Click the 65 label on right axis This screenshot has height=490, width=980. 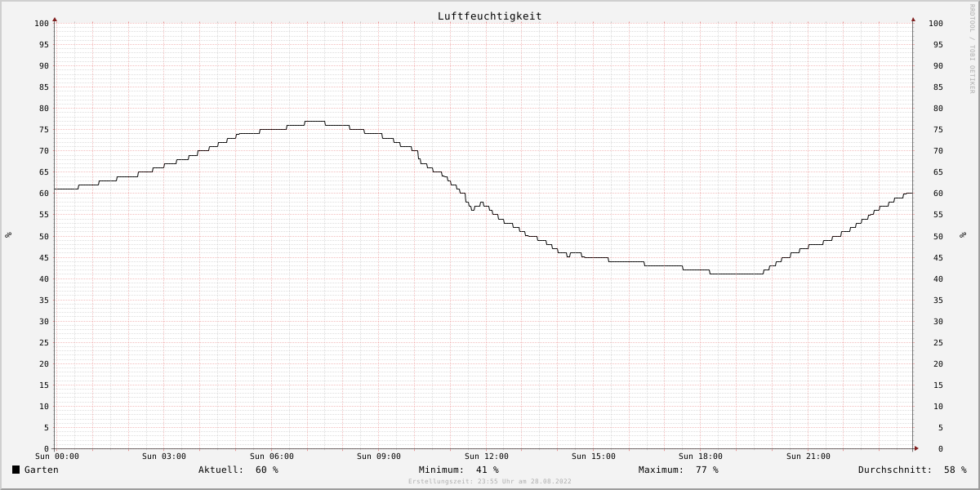click(938, 172)
